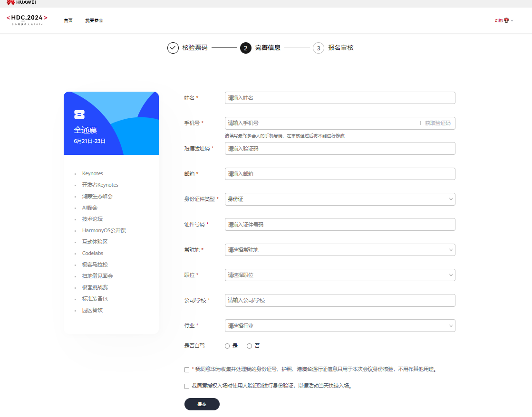Expand the account chevron beside Z淑
This screenshot has height=417, width=532.
513,20
